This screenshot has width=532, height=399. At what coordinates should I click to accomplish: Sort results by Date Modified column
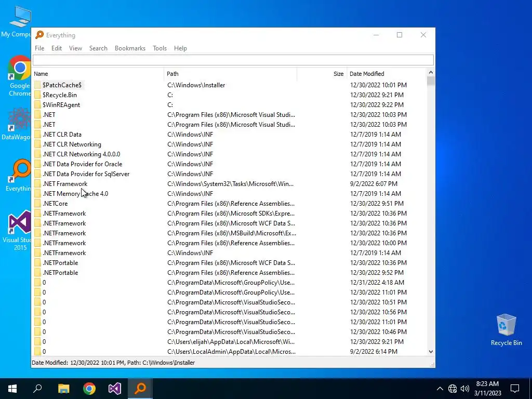[387, 74]
